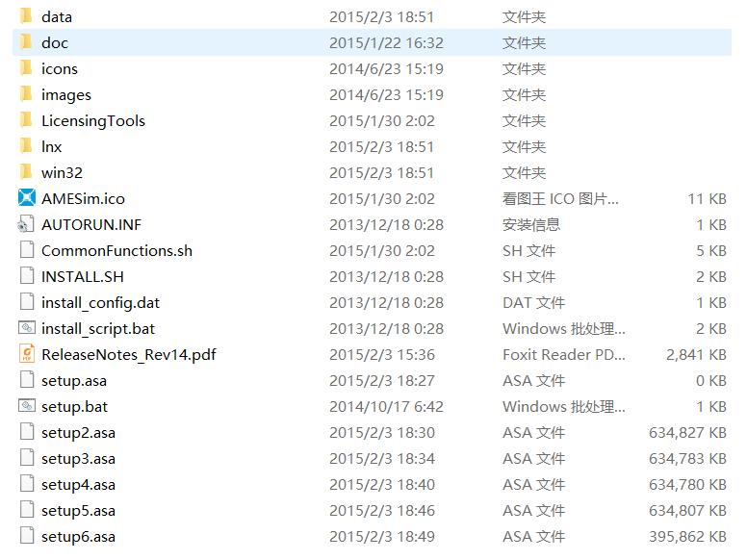Select the folder name "images"
Screen dimensions: 747x560
tap(66, 95)
